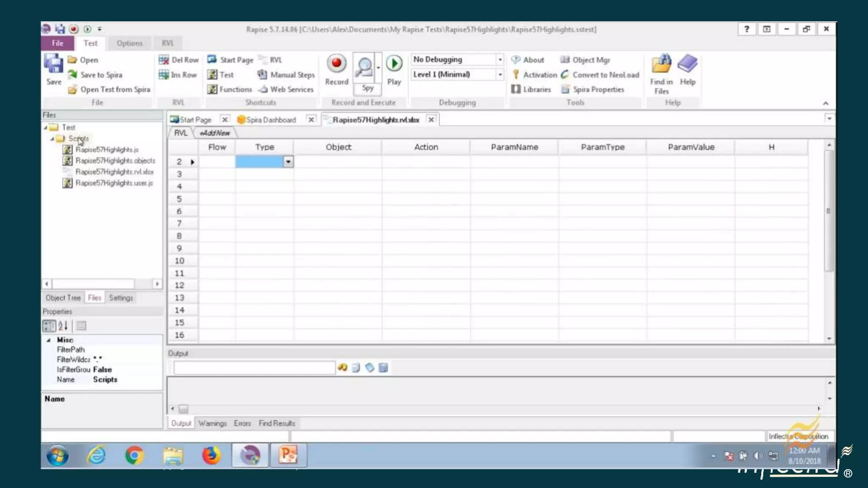Switch to the RVL ribbon tab
The height and width of the screenshot is (488, 868).
click(168, 43)
